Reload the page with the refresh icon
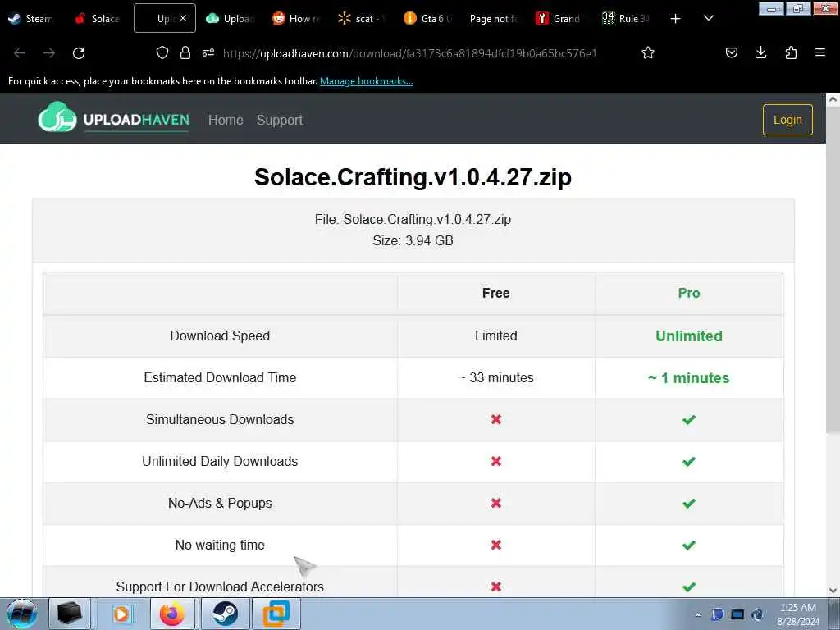This screenshot has width=840, height=630. [x=79, y=53]
